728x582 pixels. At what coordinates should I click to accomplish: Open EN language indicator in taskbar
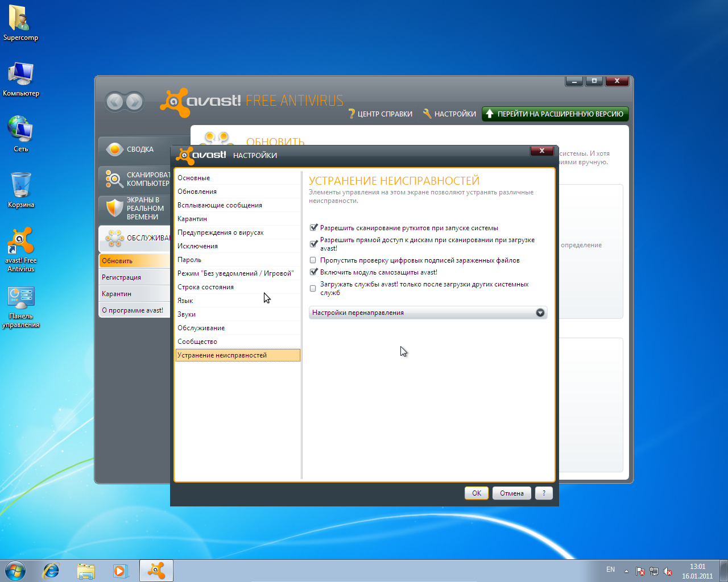point(610,569)
